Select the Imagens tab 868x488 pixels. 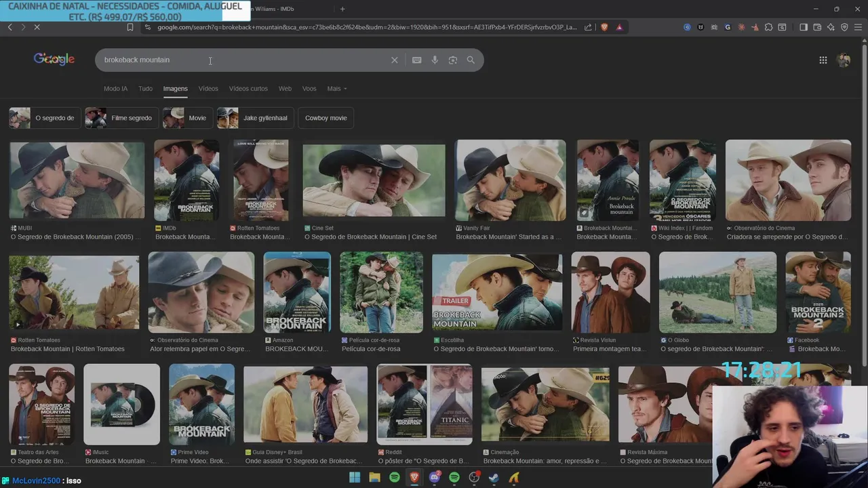coord(175,89)
